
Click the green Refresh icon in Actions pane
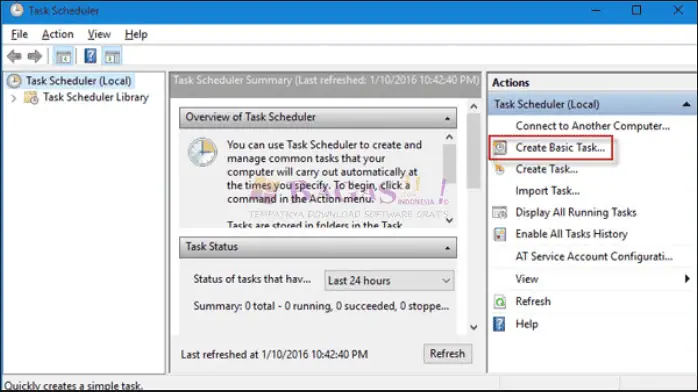tap(500, 302)
